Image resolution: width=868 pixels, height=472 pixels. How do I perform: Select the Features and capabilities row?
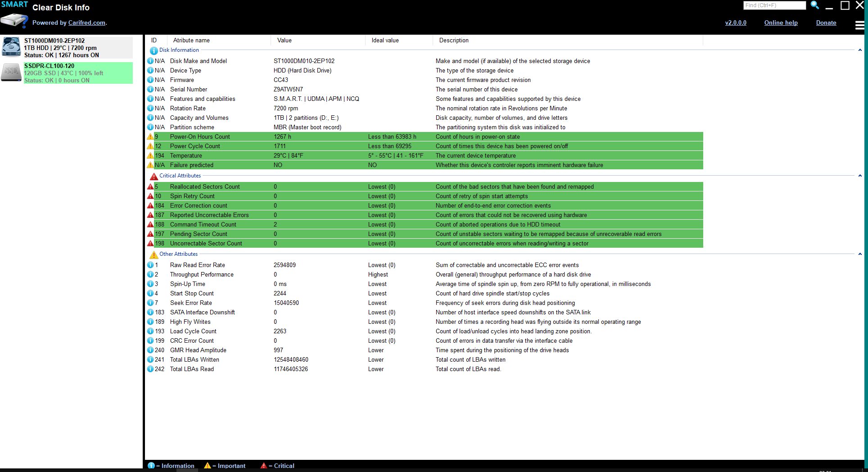pyautogui.click(x=425, y=99)
